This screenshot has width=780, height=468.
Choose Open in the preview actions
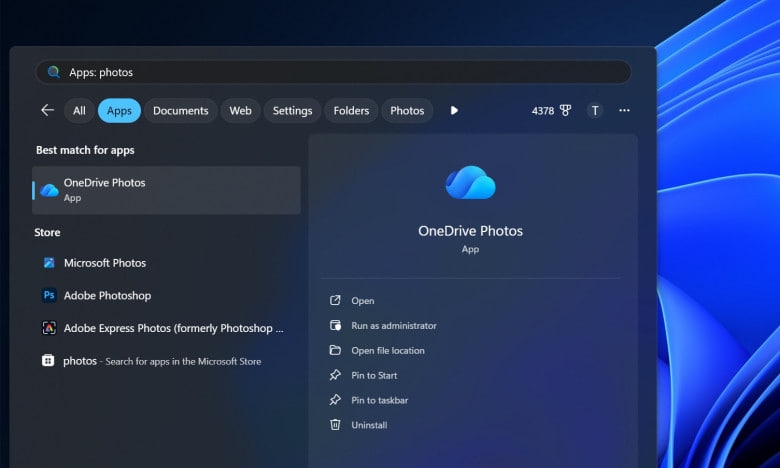pos(363,301)
